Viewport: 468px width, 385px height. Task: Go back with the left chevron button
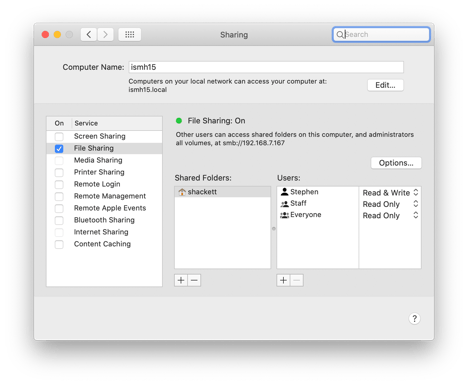89,34
